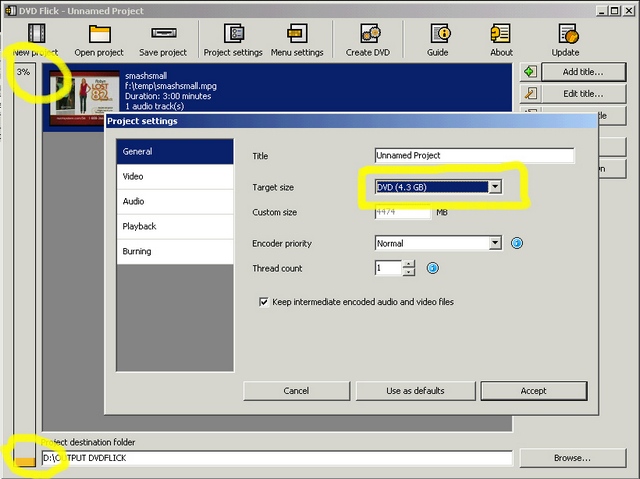Open project using the folder icon

coord(100,34)
